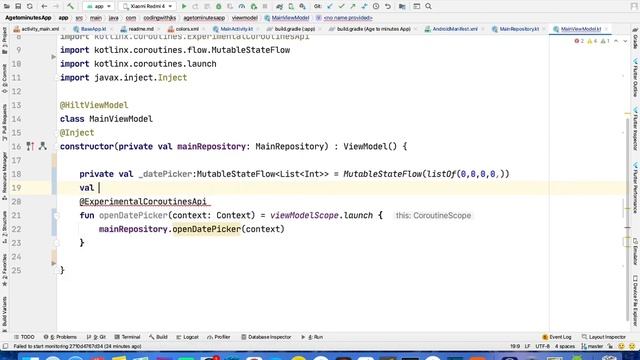Open the Database Inspector tool window
The image size is (640, 360).
(x=266, y=337)
